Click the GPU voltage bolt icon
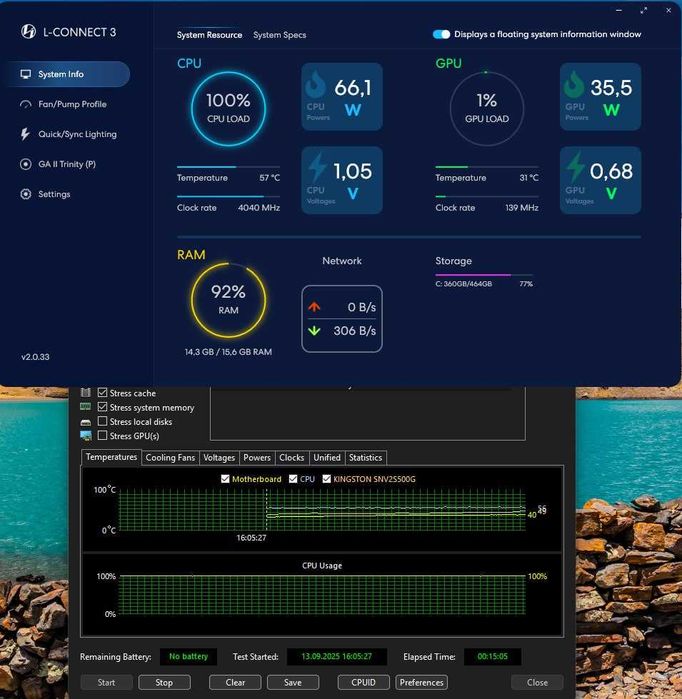 575,167
